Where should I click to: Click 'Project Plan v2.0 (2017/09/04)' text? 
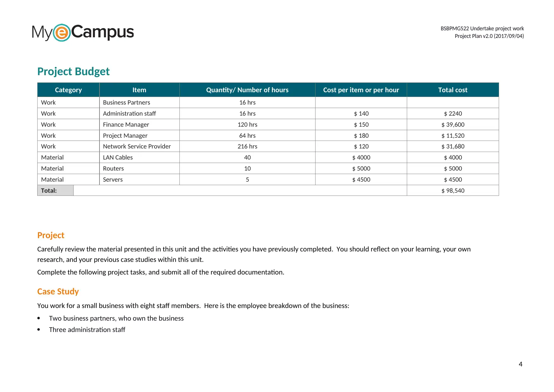(489, 36)
